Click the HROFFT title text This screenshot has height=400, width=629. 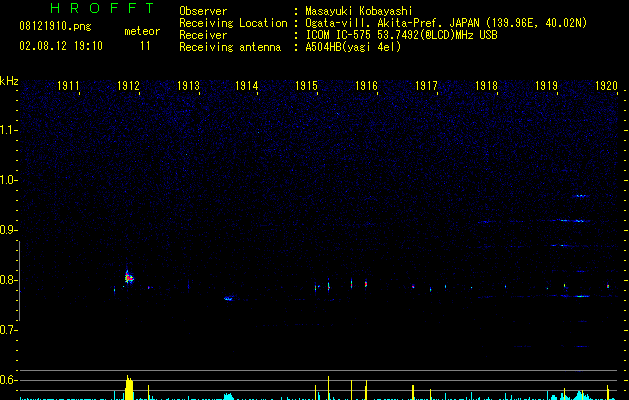[x=102, y=8]
